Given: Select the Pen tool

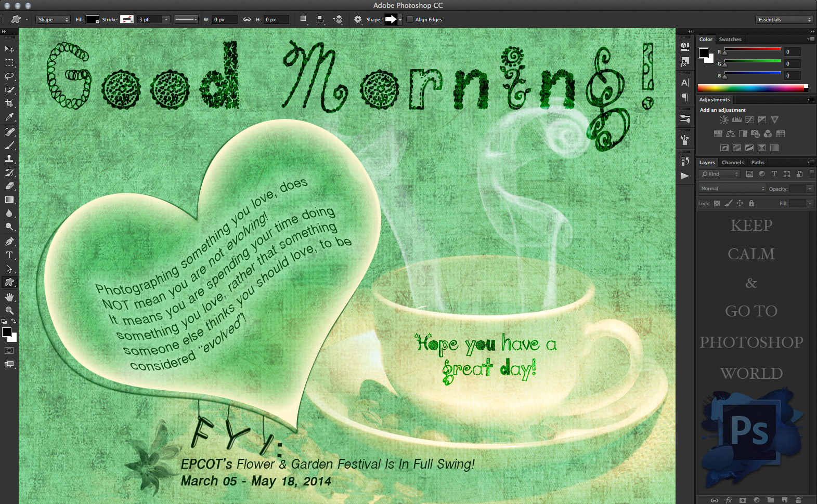Looking at the screenshot, I should click(x=9, y=242).
